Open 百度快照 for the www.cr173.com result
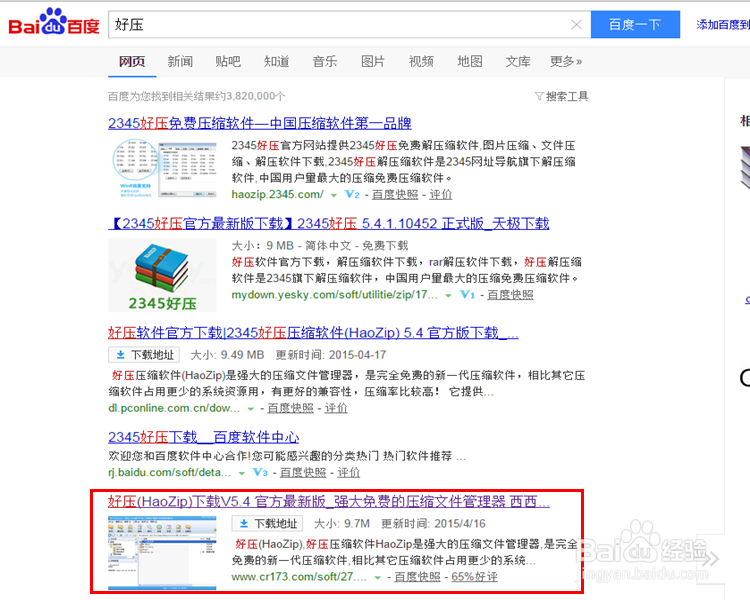The width and height of the screenshot is (750, 600). (417, 577)
